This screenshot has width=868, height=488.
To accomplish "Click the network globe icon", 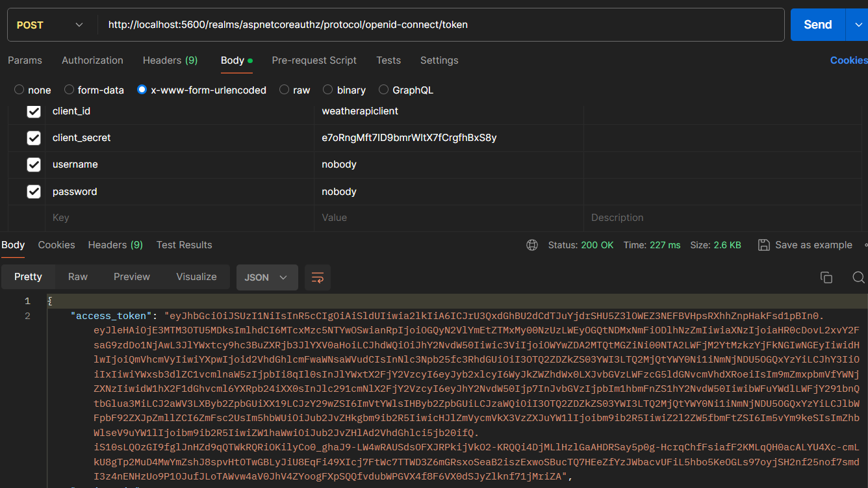I will pyautogui.click(x=532, y=245).
